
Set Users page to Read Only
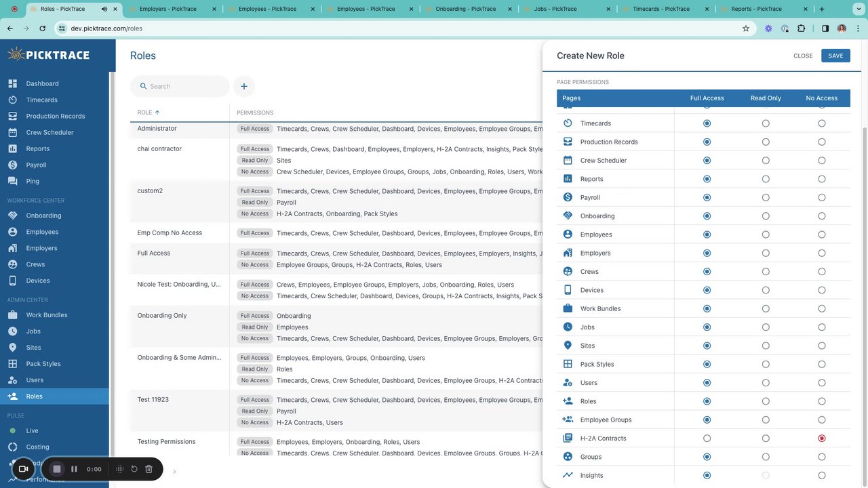(766, 383)
